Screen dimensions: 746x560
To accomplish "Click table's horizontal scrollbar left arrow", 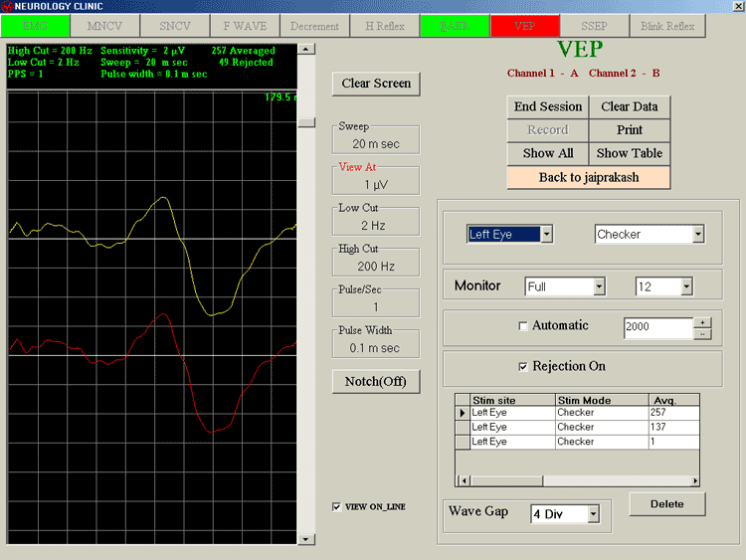I will (x=462, y=480).
